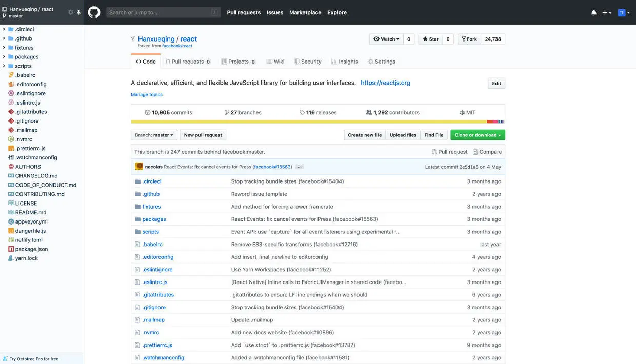Open yarn.lock in sidebar

click(x=27, y=258)
